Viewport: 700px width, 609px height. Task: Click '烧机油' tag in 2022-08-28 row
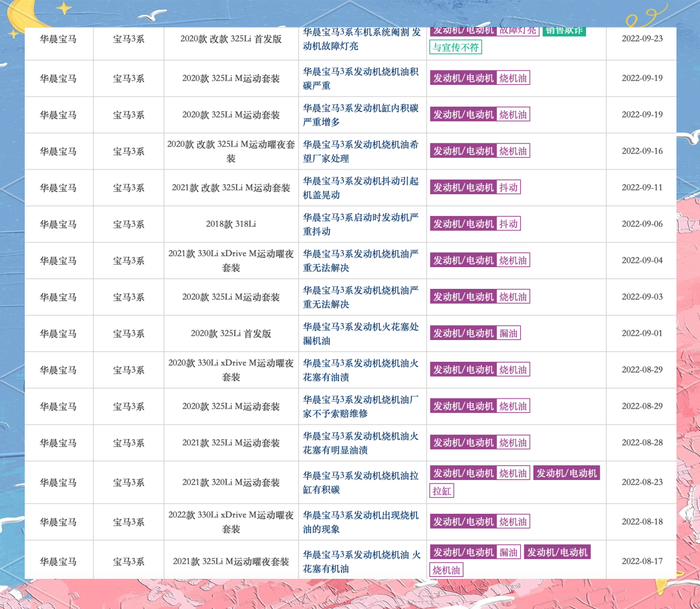coord(513,442)
